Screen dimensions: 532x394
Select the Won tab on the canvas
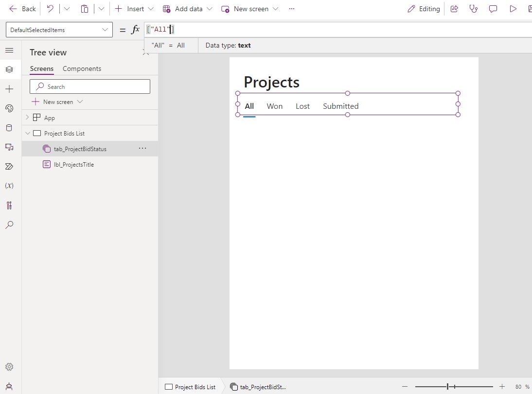pyautogui.click(x=275, y=106)
